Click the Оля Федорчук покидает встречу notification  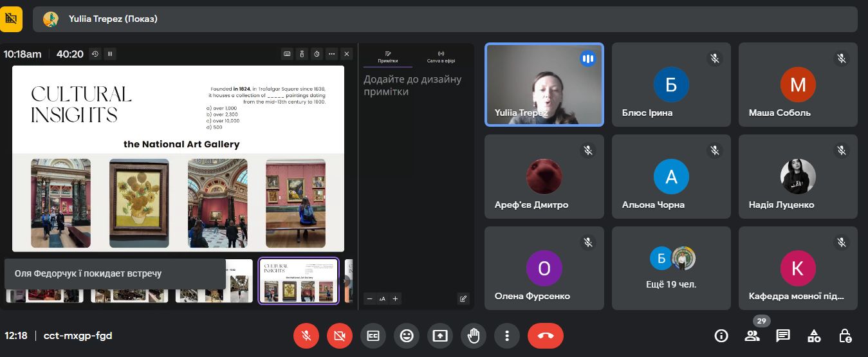click(115, 274)
